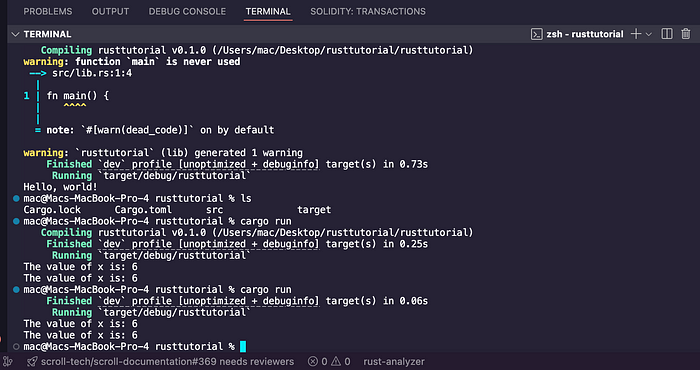Open src/lib.rs:1:4 file link

pos(92,73)
